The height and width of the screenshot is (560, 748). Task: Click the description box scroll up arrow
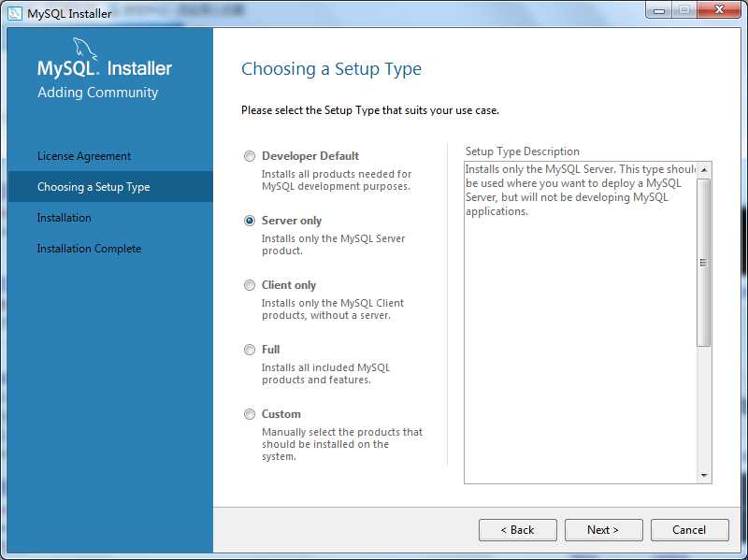(x=704, y=170)
